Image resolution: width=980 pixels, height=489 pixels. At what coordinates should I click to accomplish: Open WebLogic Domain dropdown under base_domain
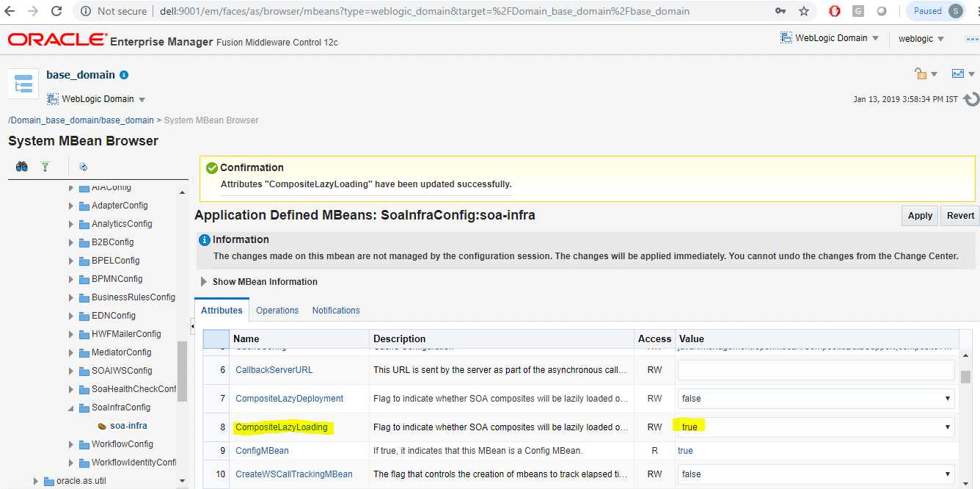pos(96,99)
